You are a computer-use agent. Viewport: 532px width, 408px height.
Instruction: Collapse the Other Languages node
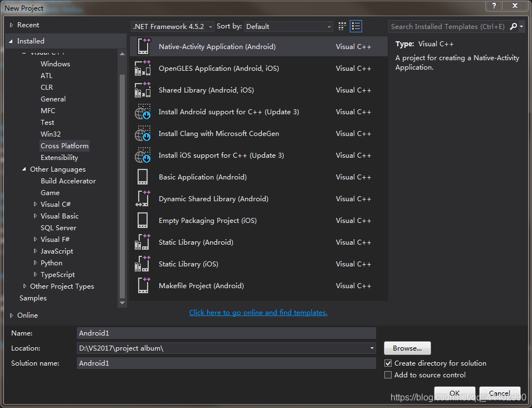24,169
